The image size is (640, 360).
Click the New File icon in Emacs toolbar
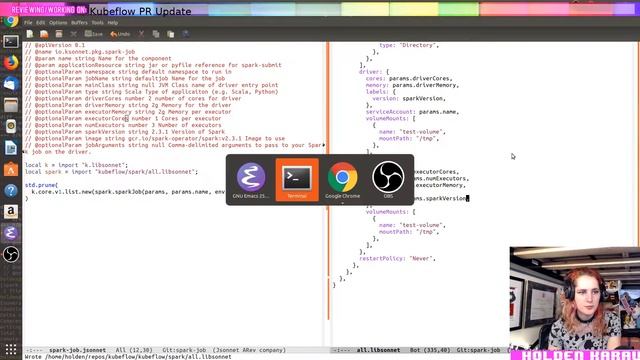pos(30,34)
